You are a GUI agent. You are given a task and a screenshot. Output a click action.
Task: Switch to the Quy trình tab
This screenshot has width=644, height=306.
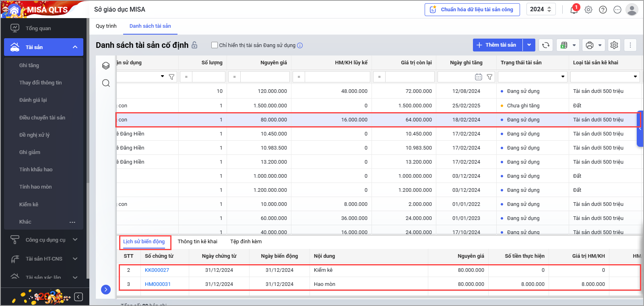click(x=106, y=26)
